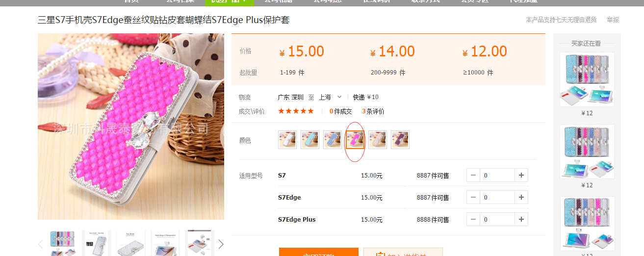The image size is (644, 256).
Task: Decrease quantity for S7 model
Action: (x=473, y=175)
